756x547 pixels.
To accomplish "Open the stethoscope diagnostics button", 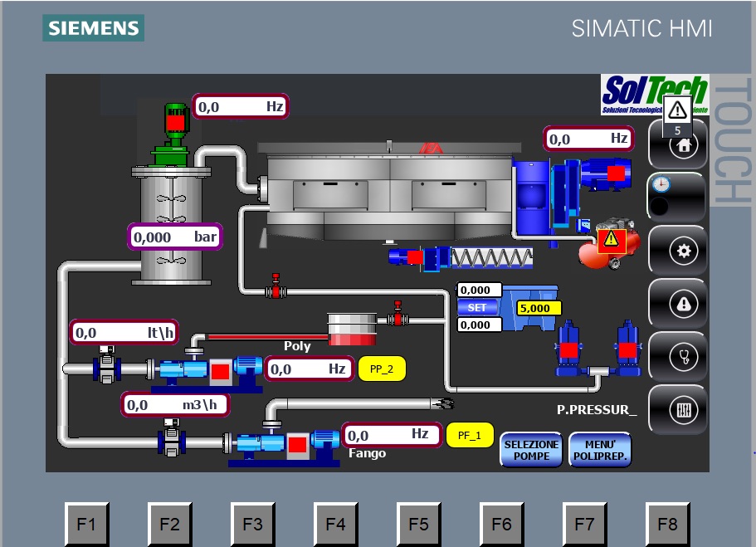I will 677,356.
